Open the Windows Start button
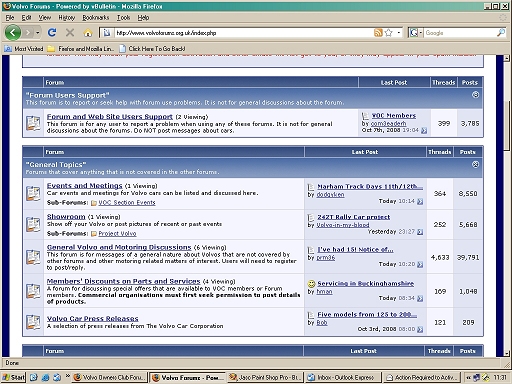Viewport: 512px width, 384px height. pos(13,377)
